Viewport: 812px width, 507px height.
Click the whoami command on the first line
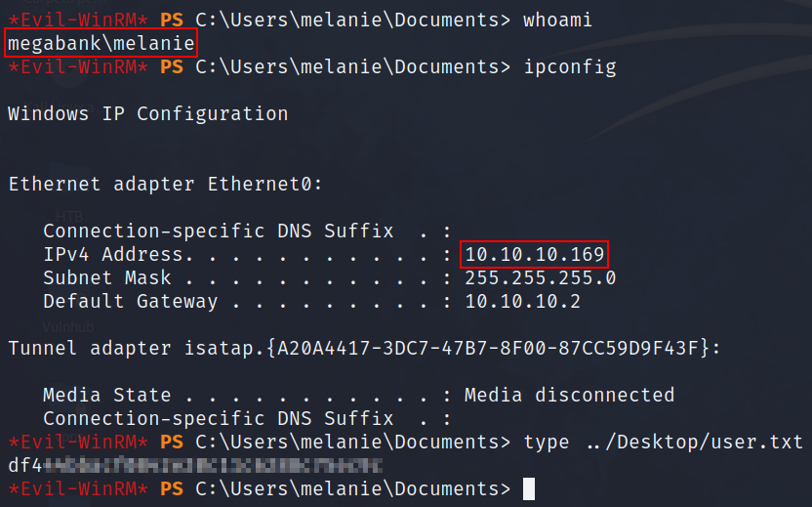558,21
